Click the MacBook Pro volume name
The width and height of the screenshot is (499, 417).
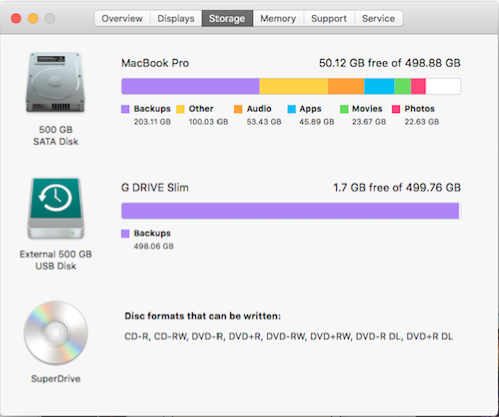click(x=155, y=63)
